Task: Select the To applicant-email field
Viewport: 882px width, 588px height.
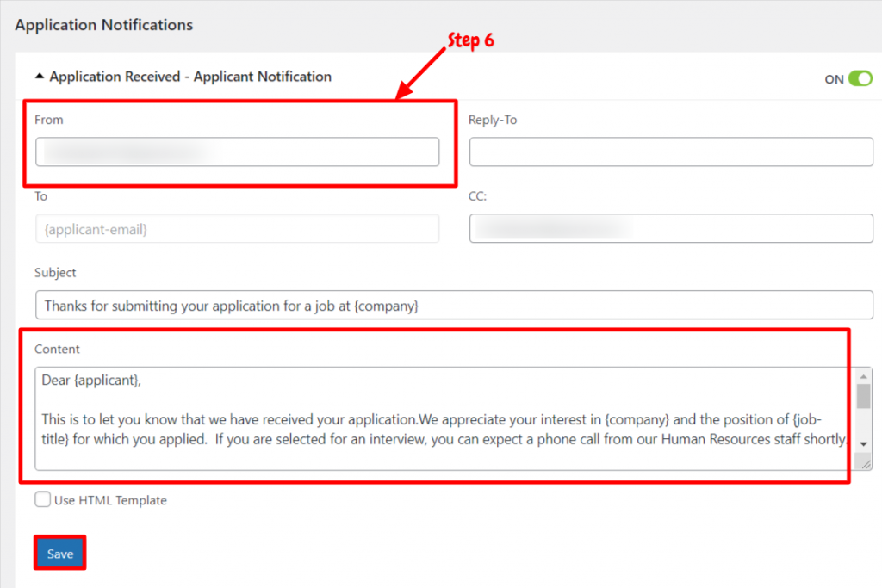Action: 238,229
